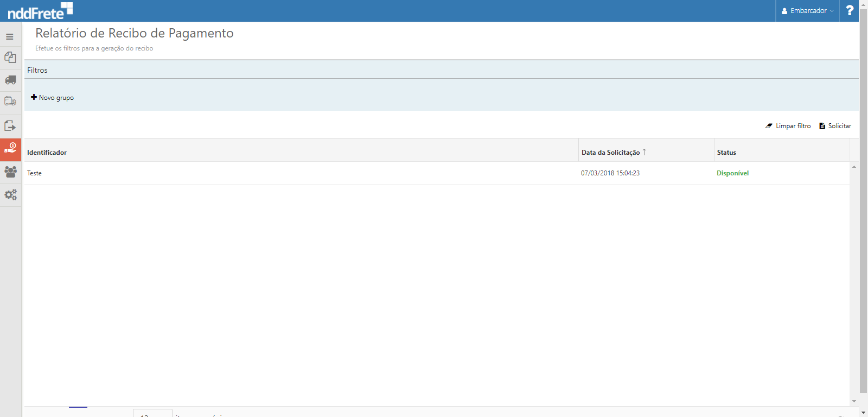Click the table scrollbar down arrow
Screen dimensions: 868x417
coord(854,401)
